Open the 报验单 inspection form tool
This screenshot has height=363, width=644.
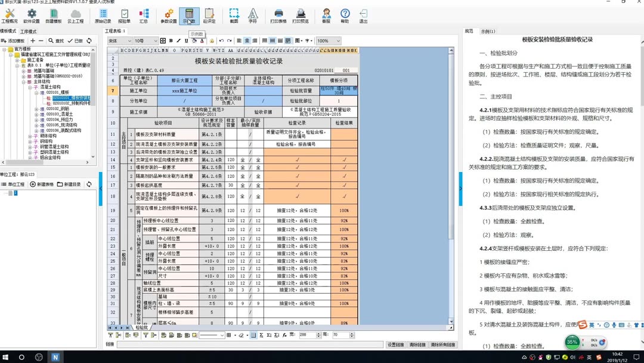click(125, 16)
